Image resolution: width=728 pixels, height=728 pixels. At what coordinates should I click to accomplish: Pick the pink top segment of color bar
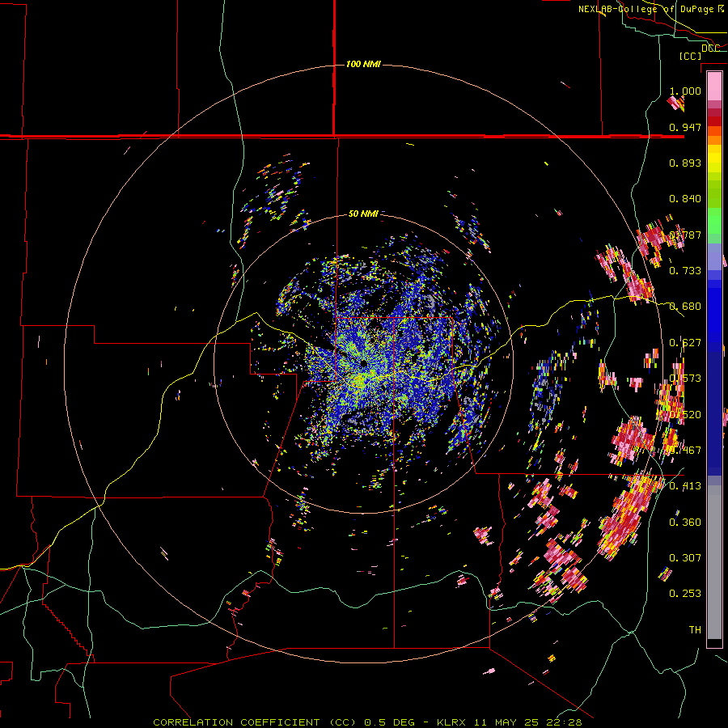(x=714, y=86)
